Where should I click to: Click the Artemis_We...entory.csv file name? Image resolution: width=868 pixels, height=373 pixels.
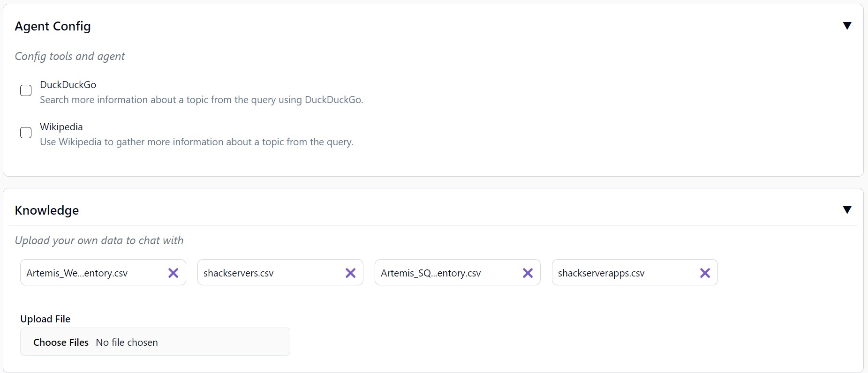point(77,273)
